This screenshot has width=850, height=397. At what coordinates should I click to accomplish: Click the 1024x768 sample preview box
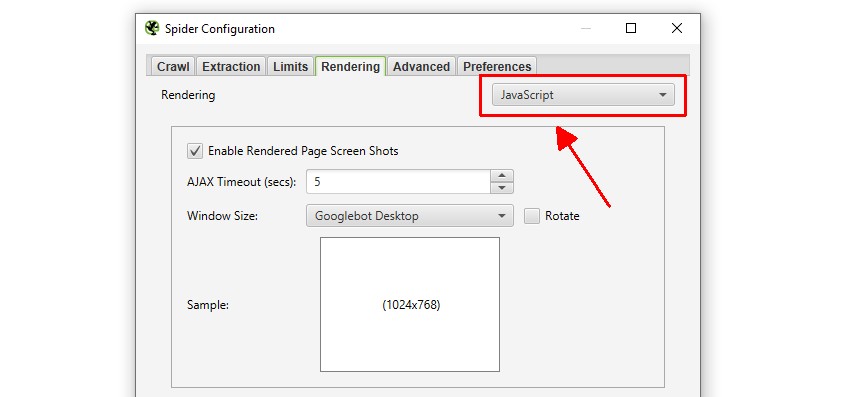[x=410, y=304]
